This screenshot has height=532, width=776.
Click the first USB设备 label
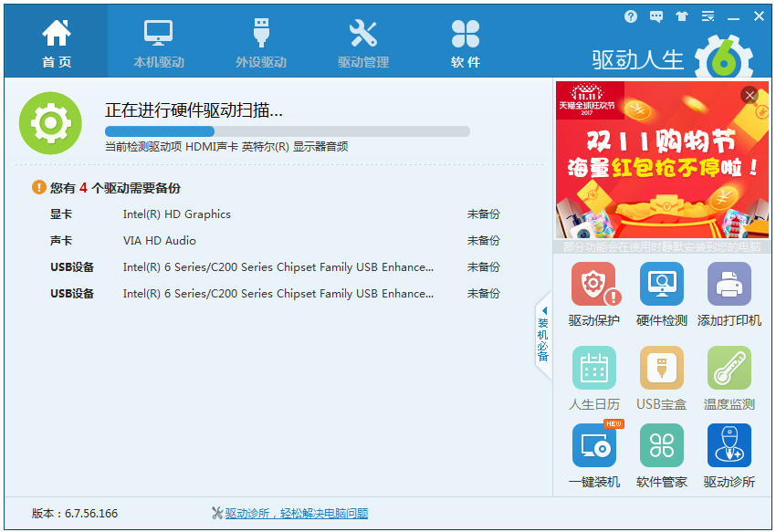(x=72, y=267)
